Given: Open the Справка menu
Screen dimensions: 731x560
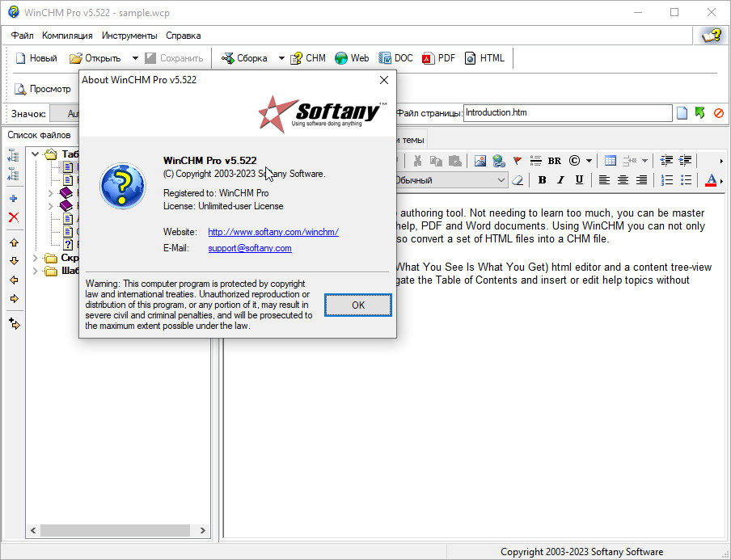Looking at the screenshot, I should tap(184, 36).
